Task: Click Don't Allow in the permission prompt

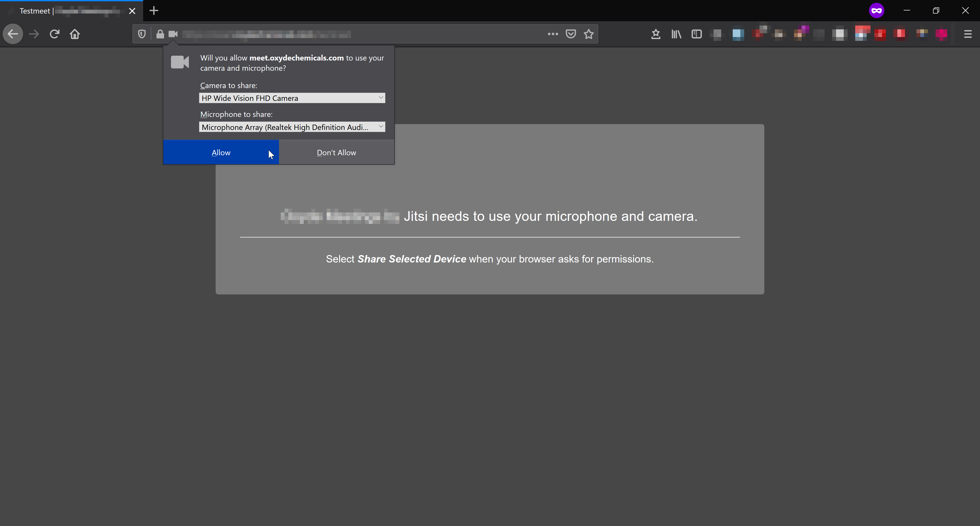Action: [x=336, y=152]
